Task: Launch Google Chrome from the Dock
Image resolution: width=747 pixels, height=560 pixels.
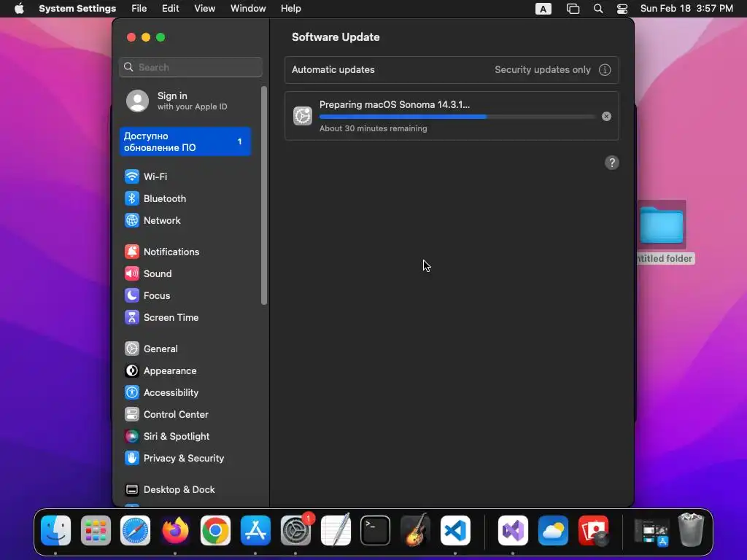Action: click(215, 531)
